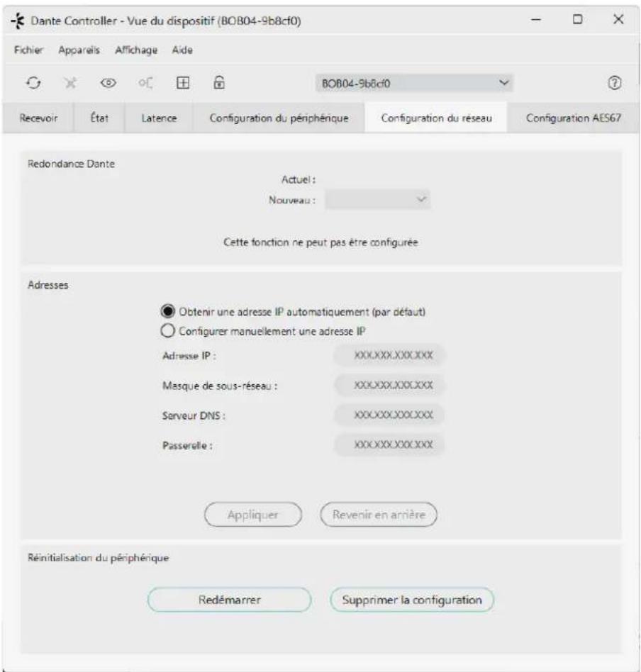Switch to the État tab
This screenshot has height=672, width=641.
click(x=99, y=118)
